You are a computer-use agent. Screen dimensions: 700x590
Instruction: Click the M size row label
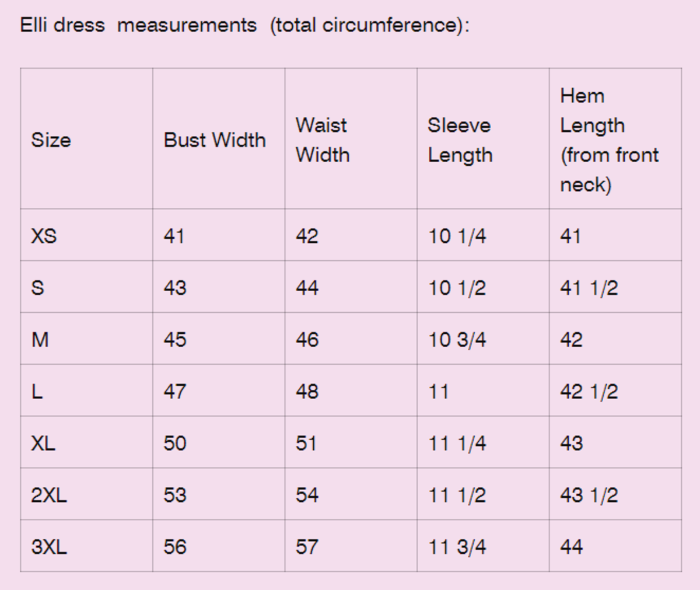coord(40,340)
